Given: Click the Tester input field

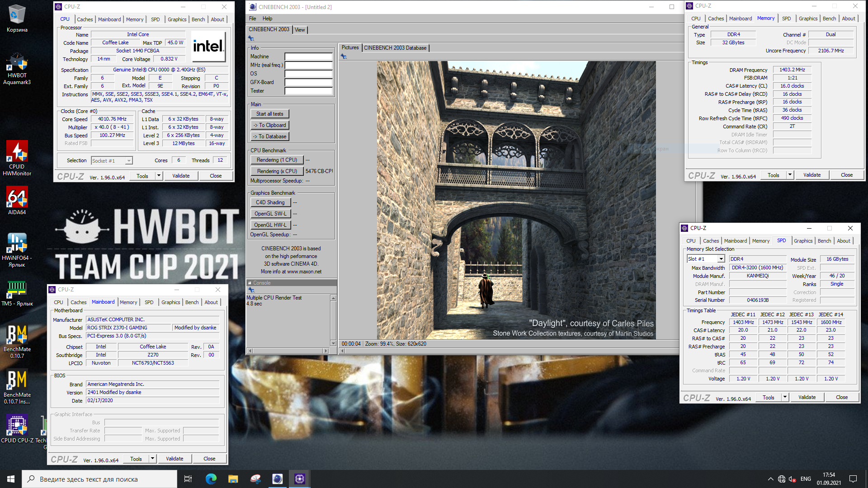Looking at the screenshot, I should point(308,91).
